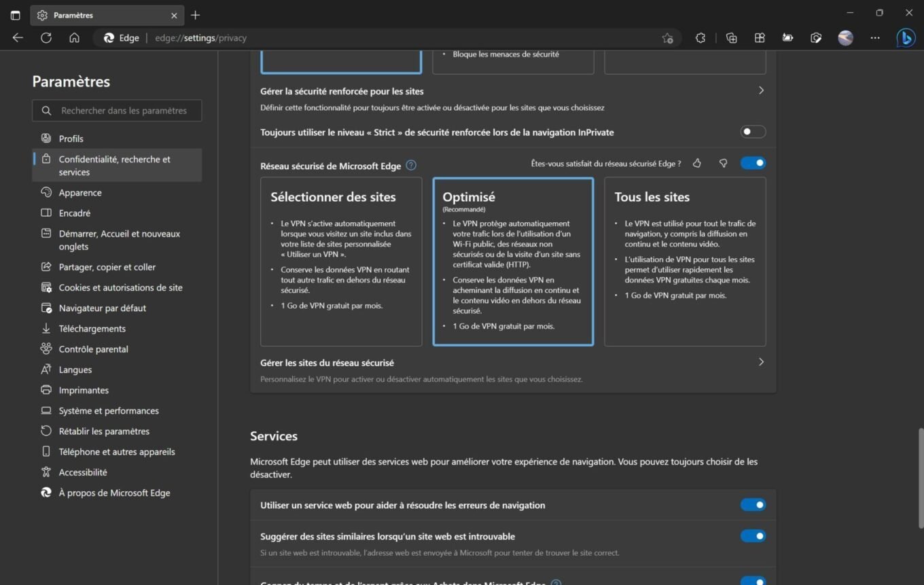Add this page to favorites star icon

667,38
